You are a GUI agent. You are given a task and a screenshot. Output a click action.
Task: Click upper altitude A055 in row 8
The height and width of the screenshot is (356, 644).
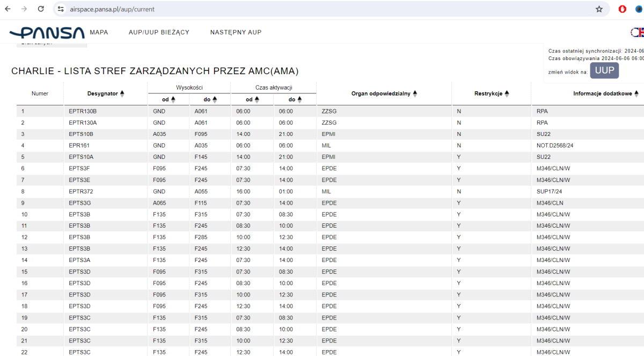click(201, 191)
